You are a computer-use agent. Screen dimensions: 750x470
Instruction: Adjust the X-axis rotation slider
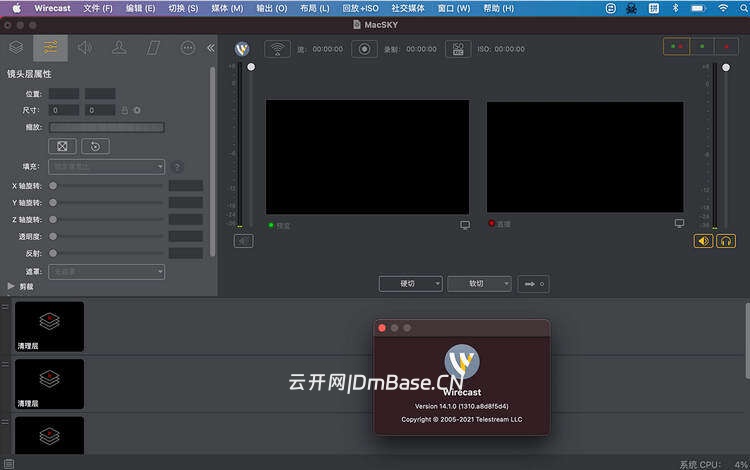(53, 186)
